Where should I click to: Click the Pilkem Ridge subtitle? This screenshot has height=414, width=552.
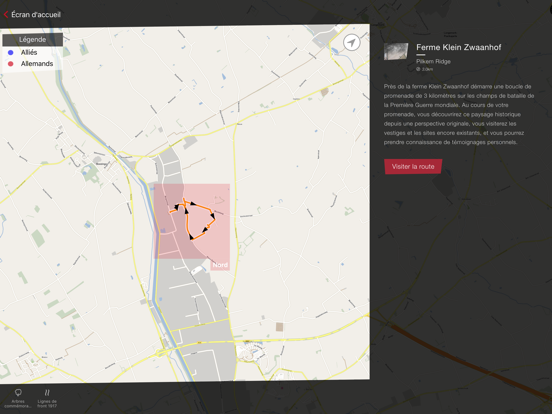click(433, 61)
